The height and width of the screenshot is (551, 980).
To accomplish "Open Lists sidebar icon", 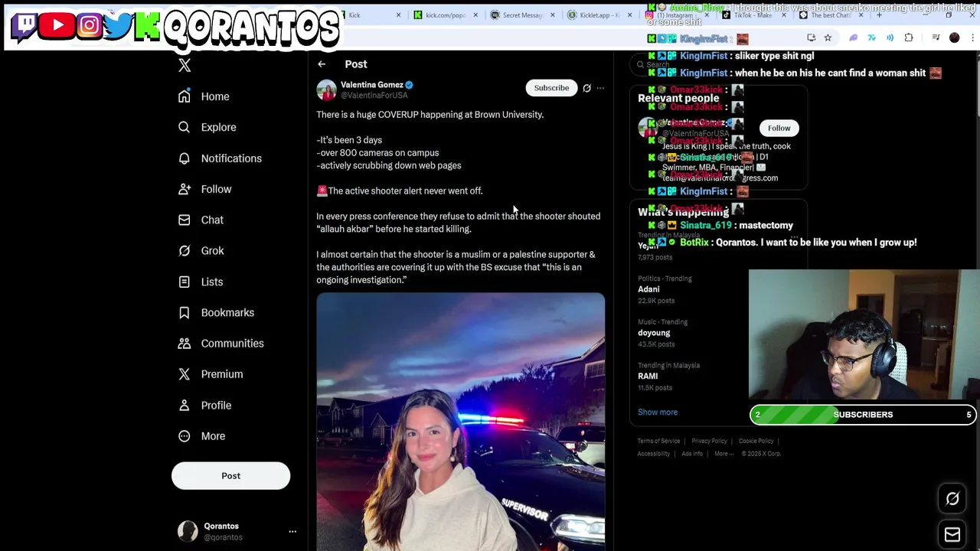I will click(x=184, y=282).
